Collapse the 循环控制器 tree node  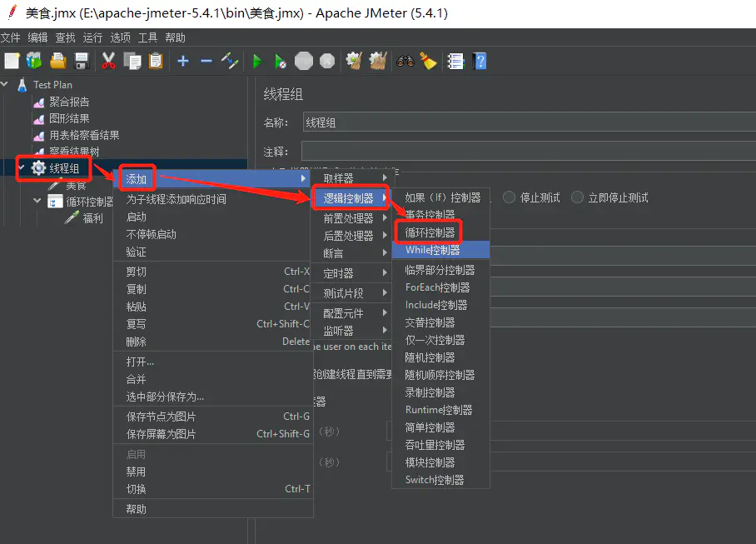click(37, 200)
